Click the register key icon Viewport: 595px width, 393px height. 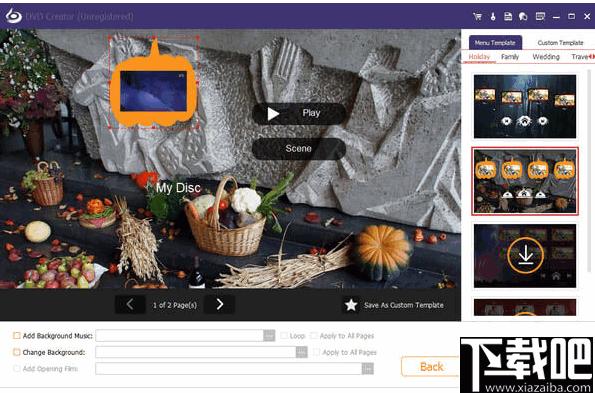click(493, 16)
